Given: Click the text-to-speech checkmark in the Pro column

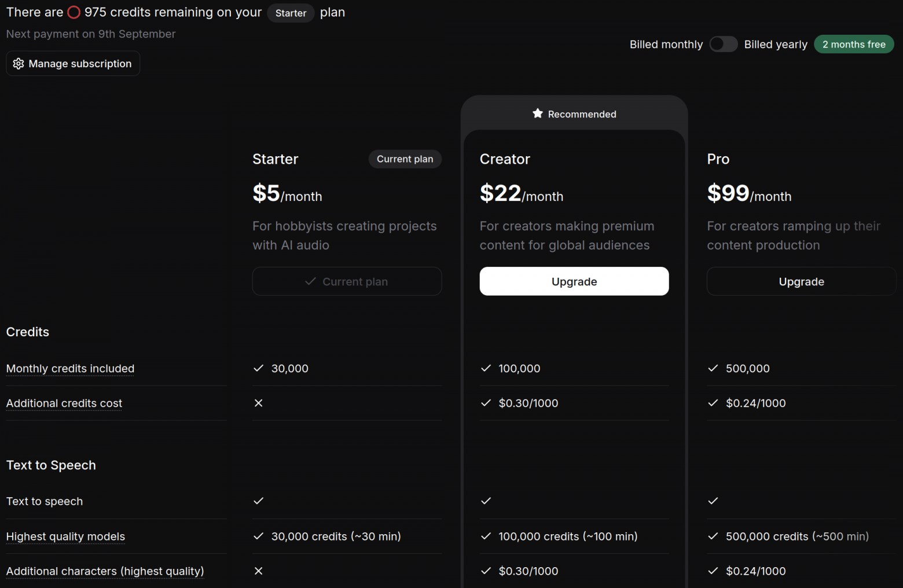Looking at the screenshot, I should pyautogui.click(x=713, y=501).
